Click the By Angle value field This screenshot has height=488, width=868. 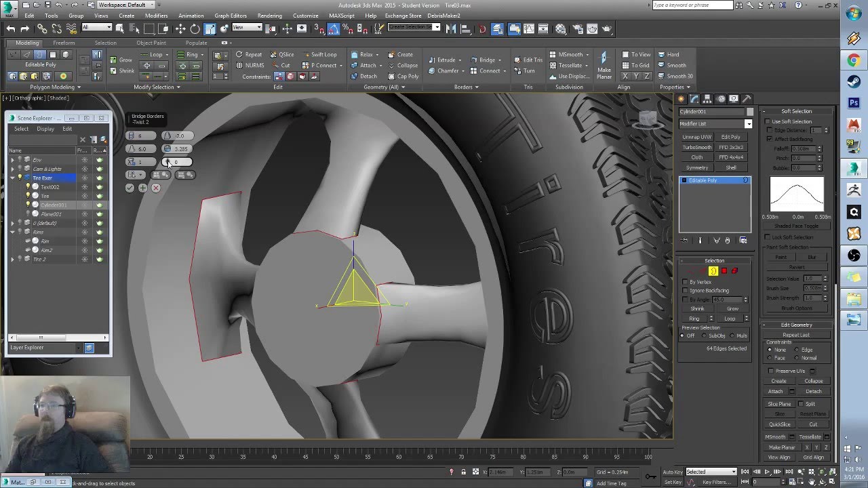click(x=728, y=300)
